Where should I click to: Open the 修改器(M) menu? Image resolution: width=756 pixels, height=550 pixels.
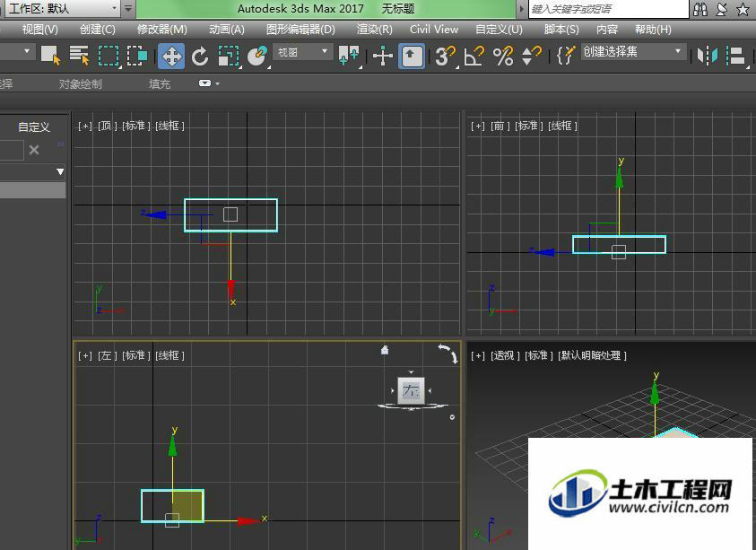coord(162,30)
